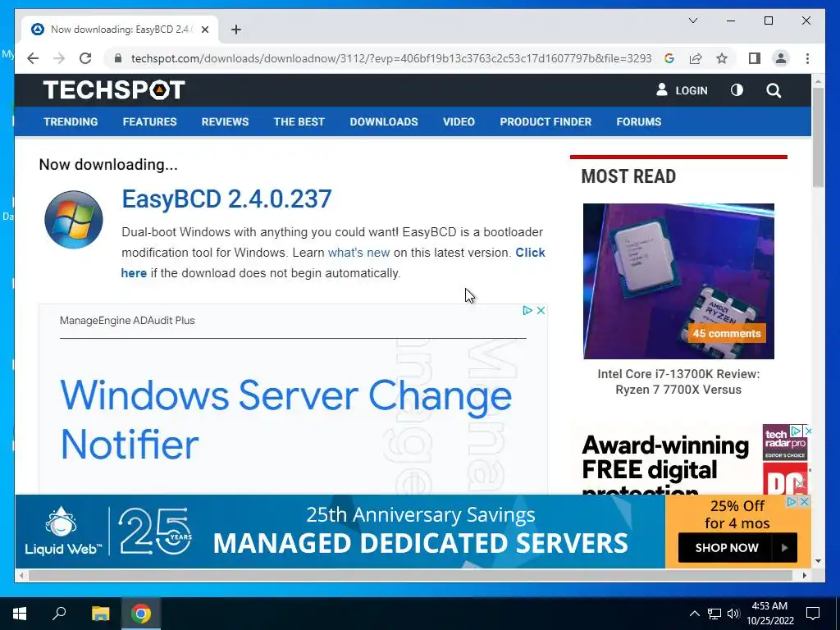
Task: Visit the FORUMS page
Action: (638, 121)
